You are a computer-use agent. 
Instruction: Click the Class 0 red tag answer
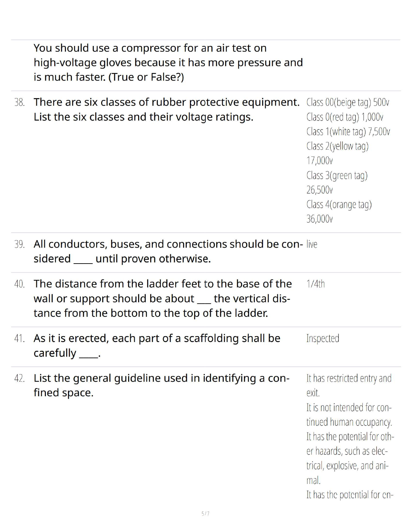coord(345,117)
